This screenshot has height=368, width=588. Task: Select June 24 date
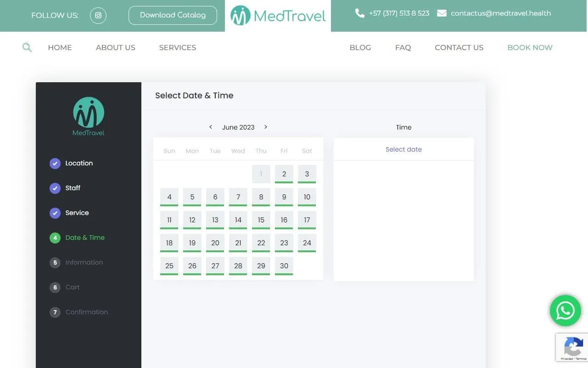point(307,243)
